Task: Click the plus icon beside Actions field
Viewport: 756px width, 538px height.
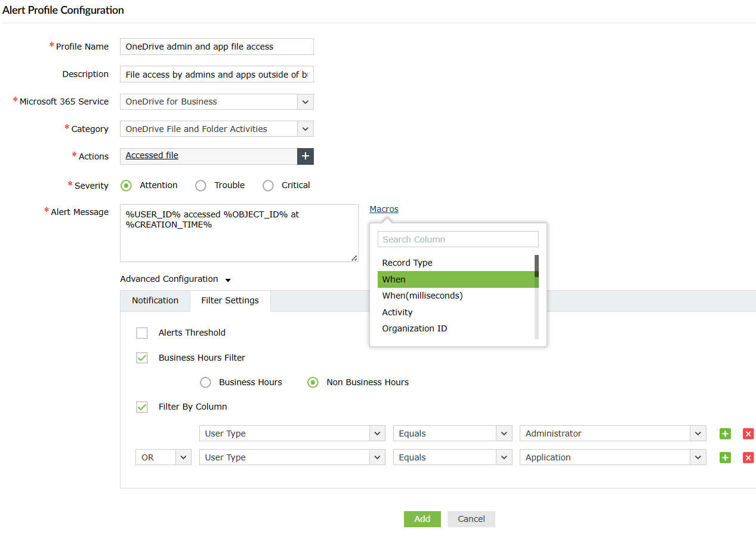Action: [305, 156]
